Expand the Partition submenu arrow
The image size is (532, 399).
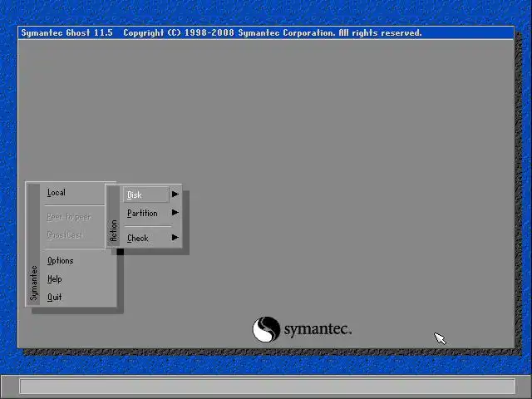tap(175, 213)
